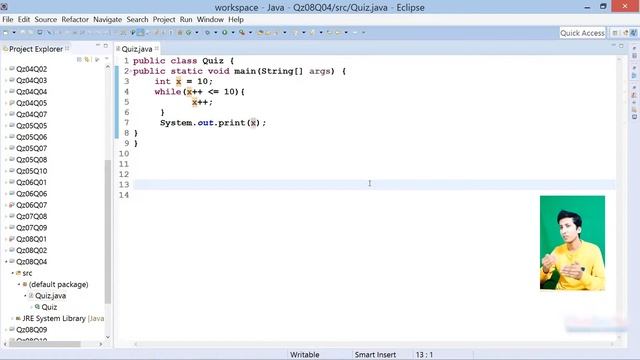Click the Open Perspective icon

click(615, 33)
